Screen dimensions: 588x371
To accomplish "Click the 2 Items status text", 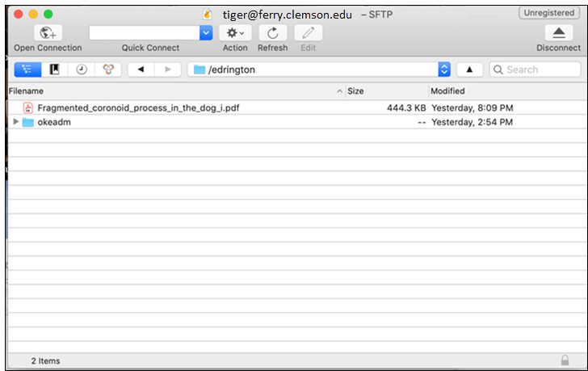I will 45,360.
